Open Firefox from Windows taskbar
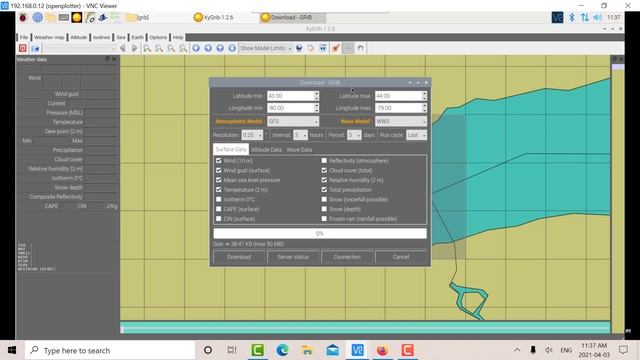Screen dimensions: 640x360 pyautogui.click(x=382, y=350)
